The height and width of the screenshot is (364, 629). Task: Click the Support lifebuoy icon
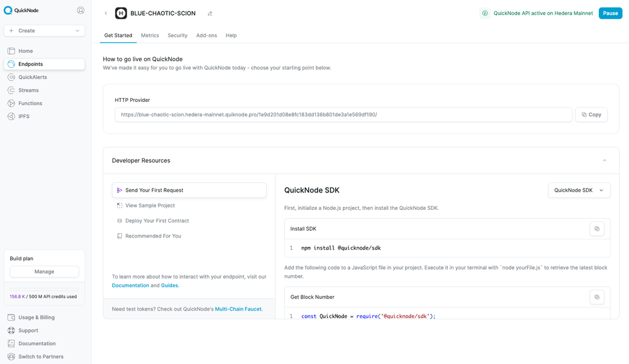click(11, 330)
